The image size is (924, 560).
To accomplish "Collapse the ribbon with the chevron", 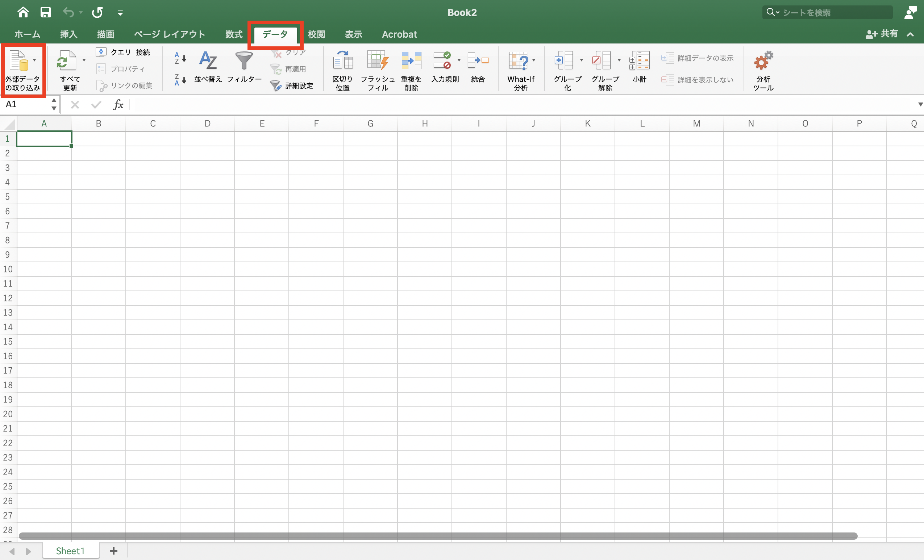I will (910, 34).
